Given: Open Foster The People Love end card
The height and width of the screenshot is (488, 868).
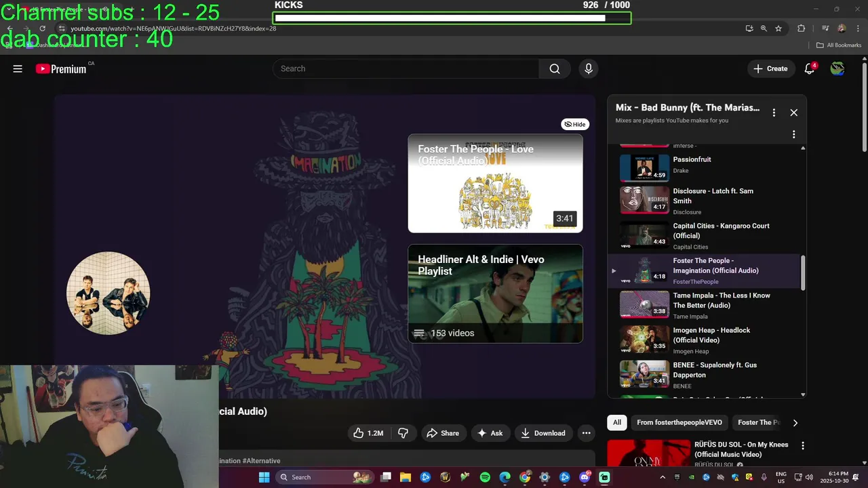Looking at the screenshot, I should pyautogui.click(x=495, y=183).
